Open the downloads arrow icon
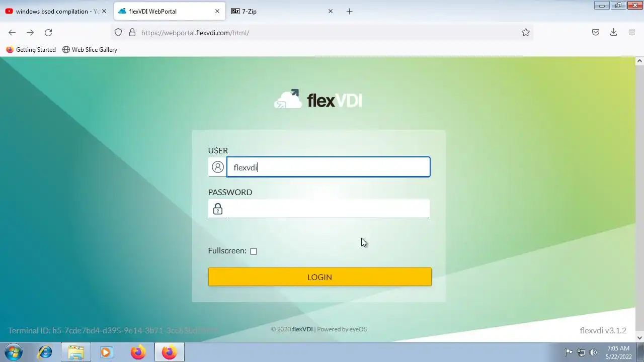The height and width of the screenshot is (362, 644). 614,32
